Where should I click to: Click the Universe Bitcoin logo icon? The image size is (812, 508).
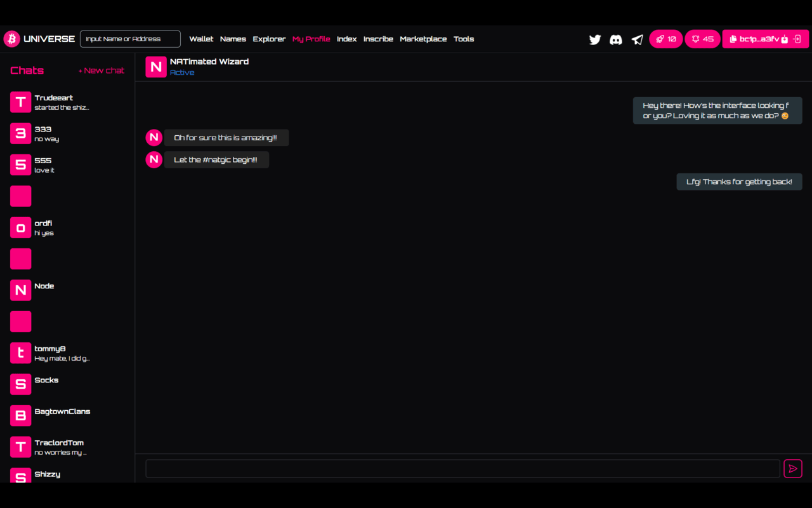[x=12, y=39]
